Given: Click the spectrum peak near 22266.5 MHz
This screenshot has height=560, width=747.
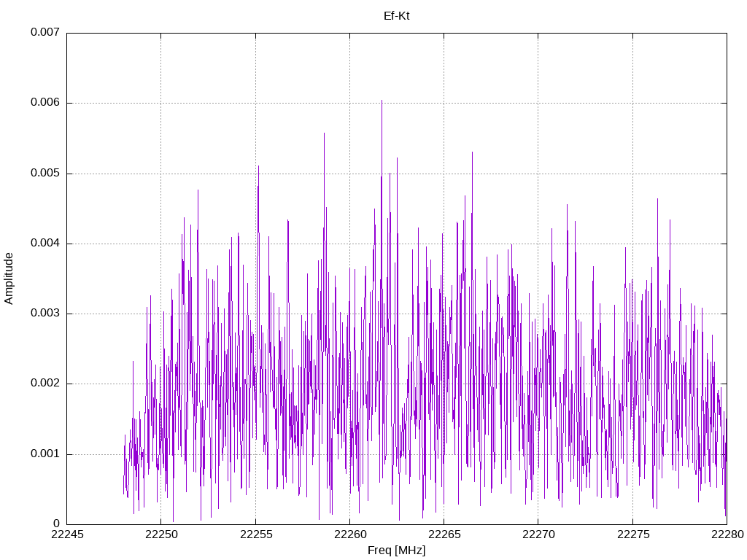Looking at the screenshot, I should (x=472, y=153).
